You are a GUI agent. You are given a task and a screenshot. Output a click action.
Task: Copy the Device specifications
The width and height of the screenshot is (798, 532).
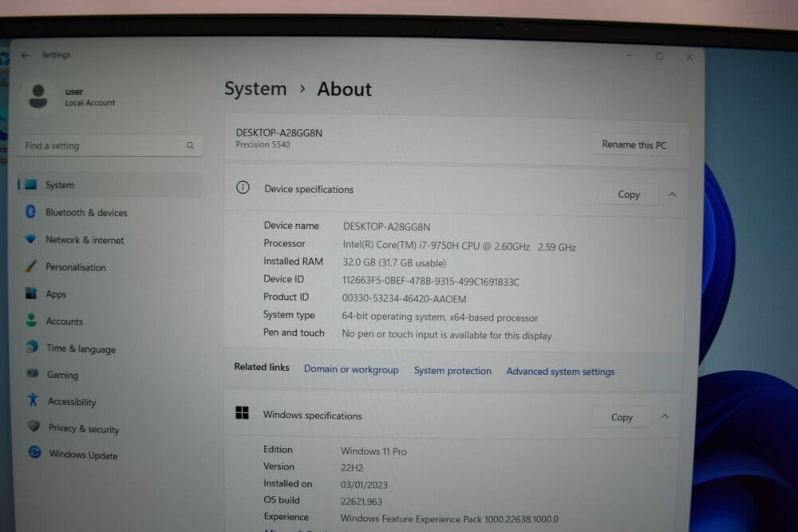pos(629,195)
